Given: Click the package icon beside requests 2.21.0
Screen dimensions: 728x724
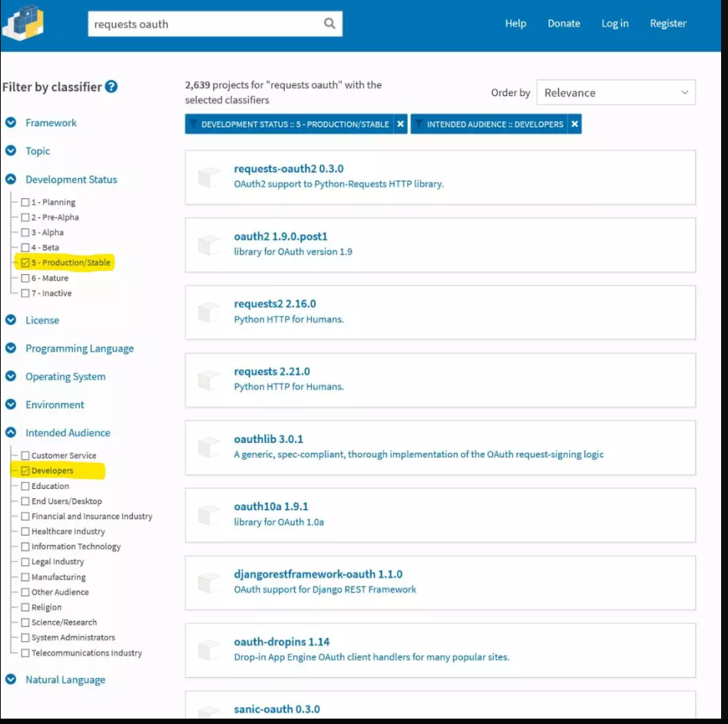Looking at the screenshot, I should [x=209, y=380].
